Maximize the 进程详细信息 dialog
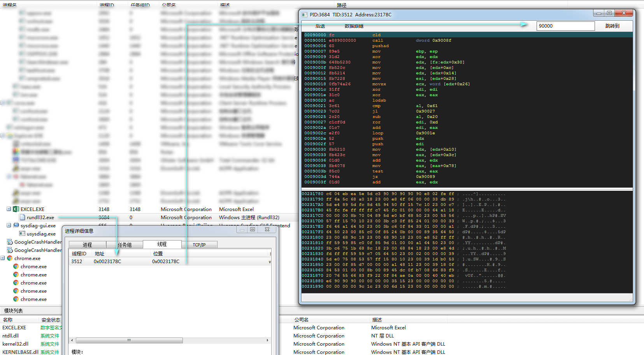Screen dimensions: 644x355 [x=253, y=229]
